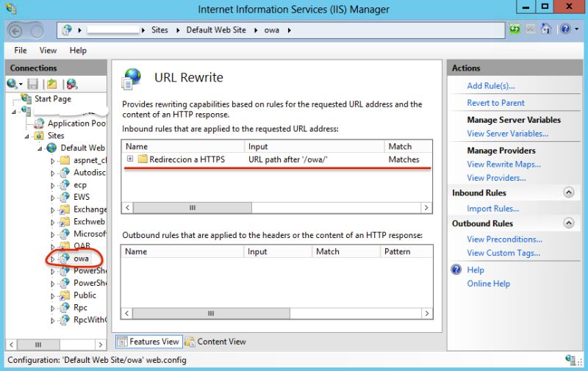The height and width of the screenshot is (371, 588).
Task: Click outbound rules scroll right arrow
Action: tap(427, 313)
